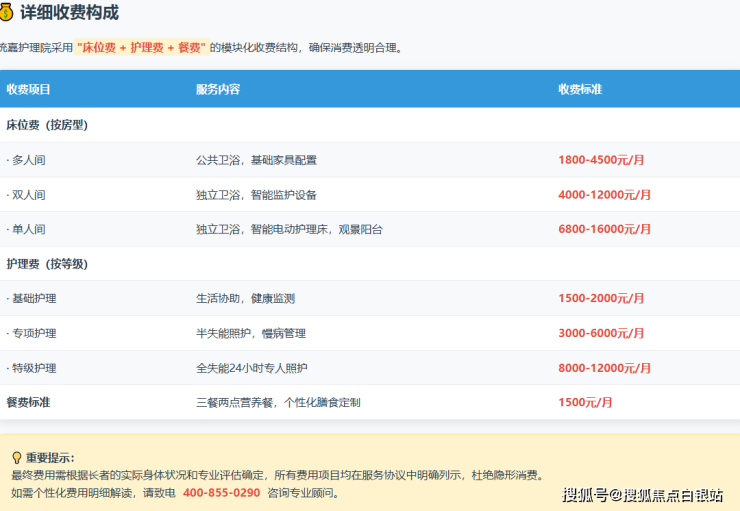Click the highlighted 床位费 + 护理费 + 餐费 text
The width and height of the screenshot is (740, 511).
click(x=141, y=47)
